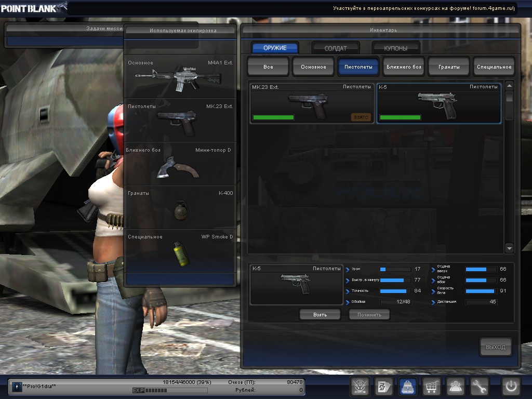Viewport: 532px width, 399px height.
Task: Click the Взять button
Action: 320,314
